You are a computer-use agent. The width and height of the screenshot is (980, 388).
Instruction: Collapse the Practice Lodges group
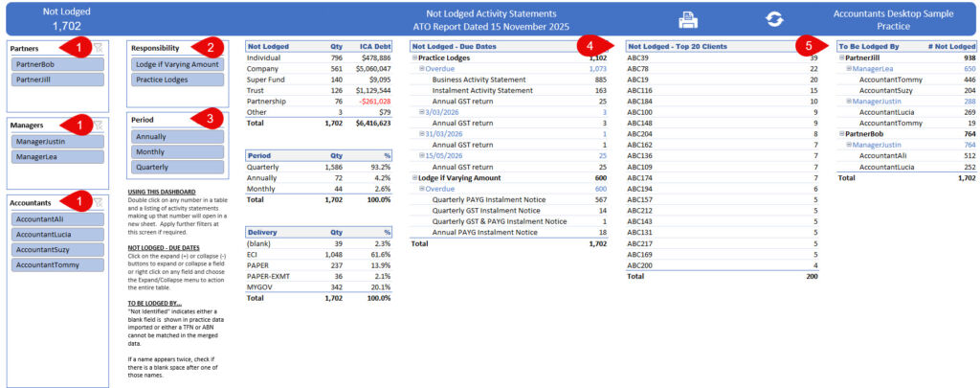414,58
